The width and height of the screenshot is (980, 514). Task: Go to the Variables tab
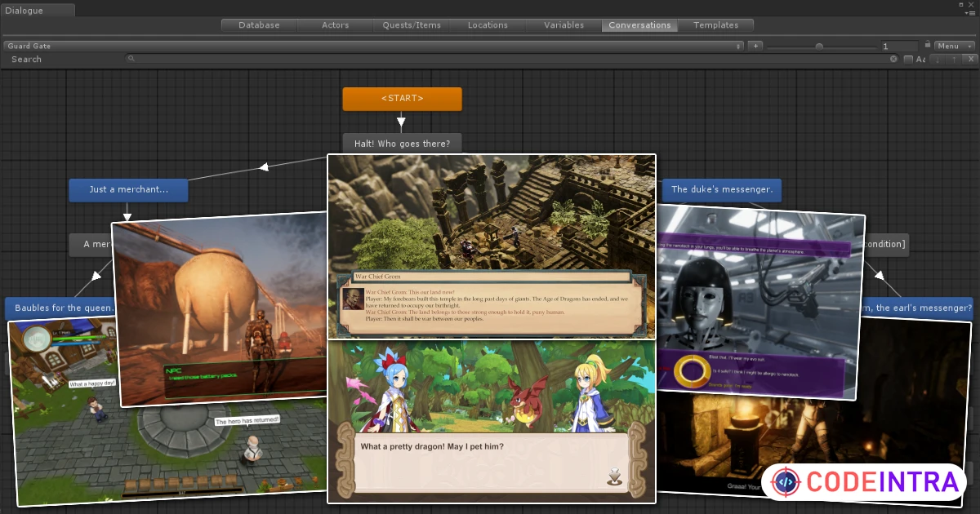click(564, 25)
